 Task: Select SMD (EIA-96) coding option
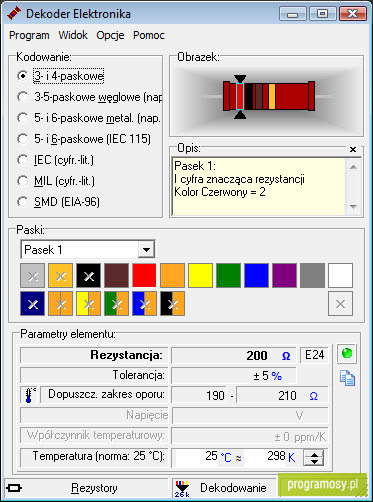tap(58, 202)
